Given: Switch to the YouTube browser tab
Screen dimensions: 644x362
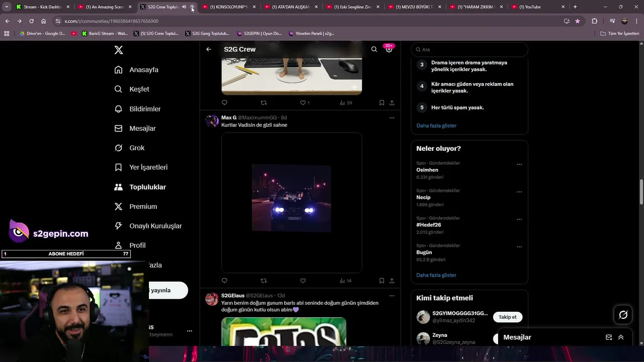Looking at the screenshot, I should [x=538, y=7].
